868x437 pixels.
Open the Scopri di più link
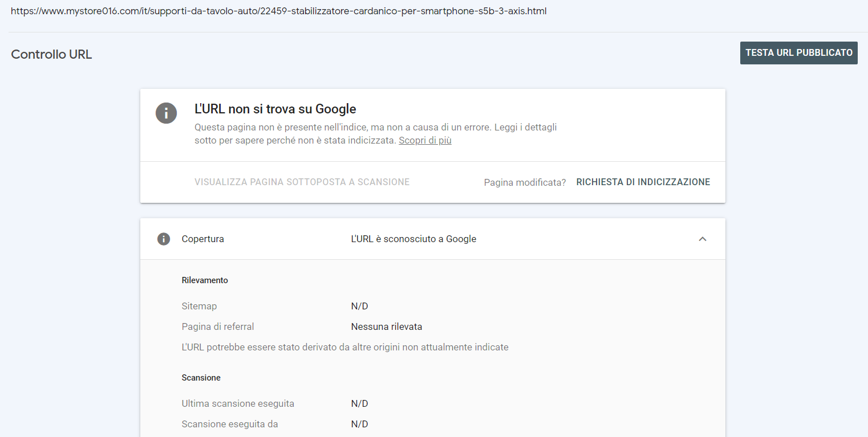click(425, 140)
